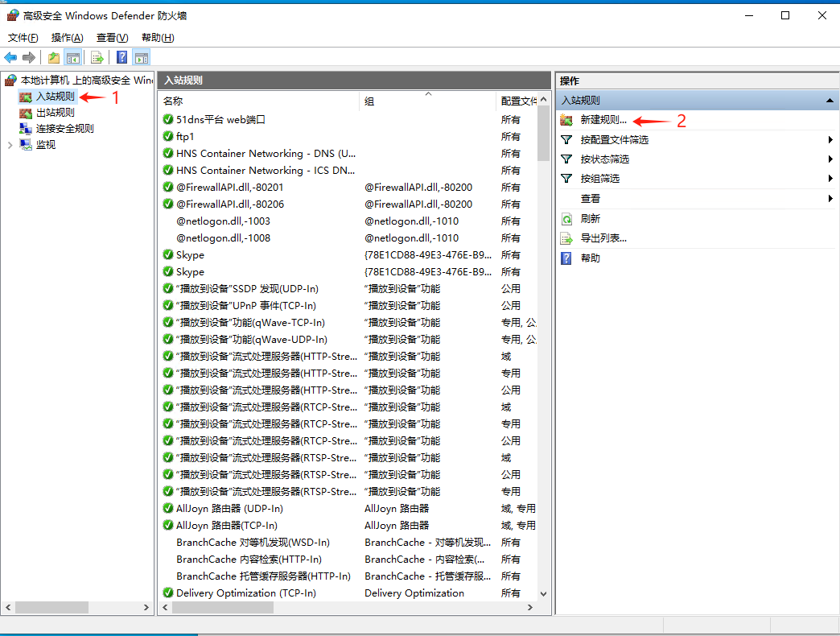The image size is (840, 636).
Task: Click the Export list toolbar icon
Action: pyautogui.click(x=97, y=57)
